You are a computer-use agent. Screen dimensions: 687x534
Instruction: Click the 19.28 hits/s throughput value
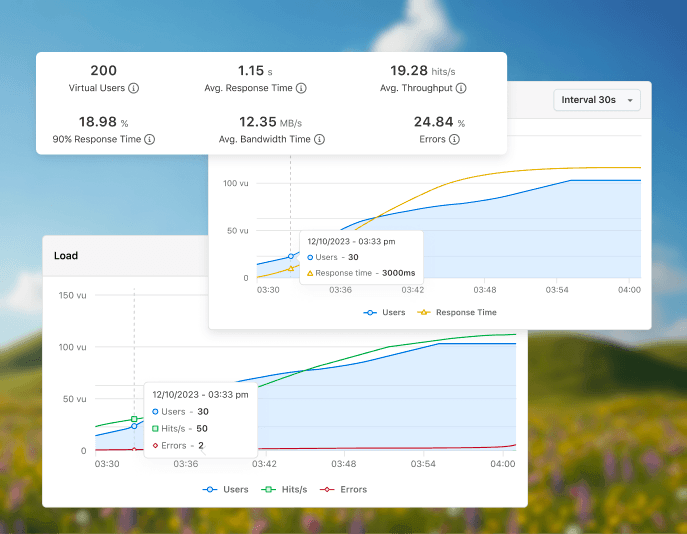[422, 71]
